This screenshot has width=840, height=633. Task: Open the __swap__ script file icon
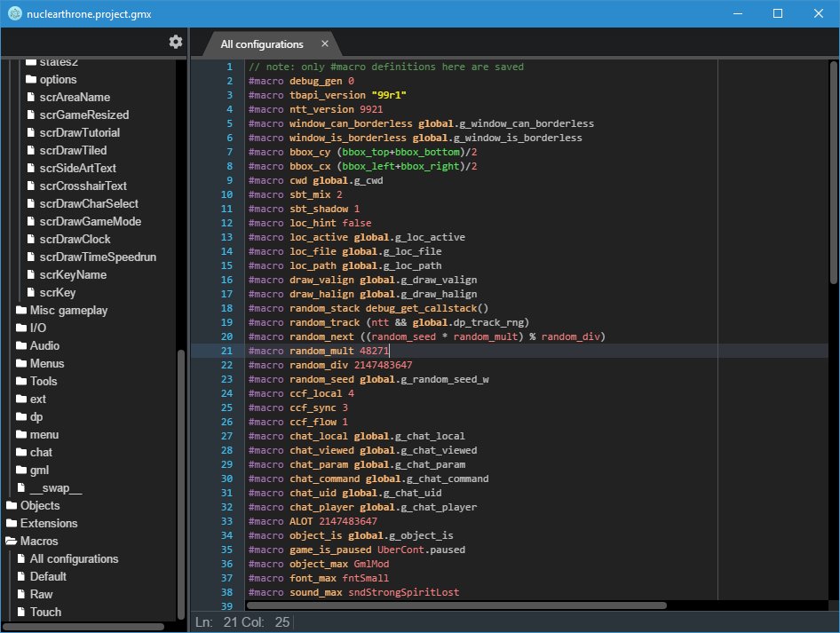(21, 487)
